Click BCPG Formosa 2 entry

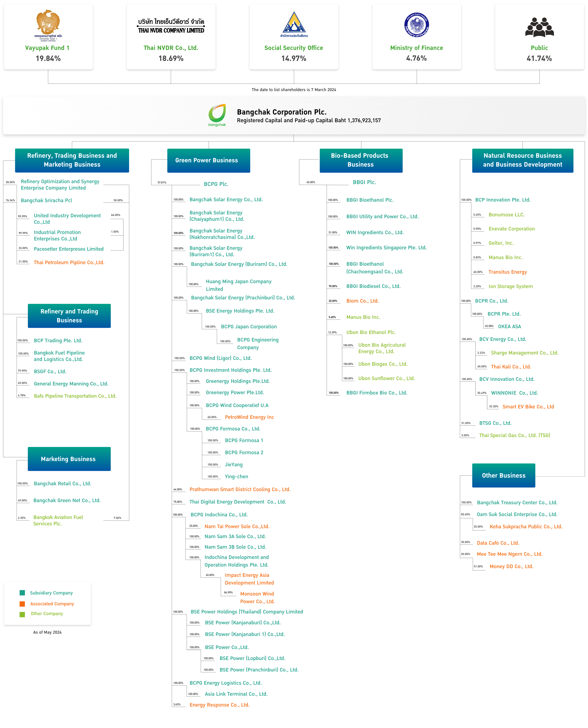pyautogui.click(x=244, y=452)
